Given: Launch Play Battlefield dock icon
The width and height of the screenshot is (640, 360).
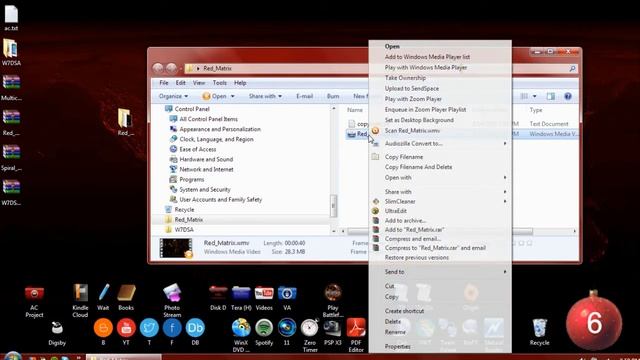Looking at the screenshot, I should [333, 301].
